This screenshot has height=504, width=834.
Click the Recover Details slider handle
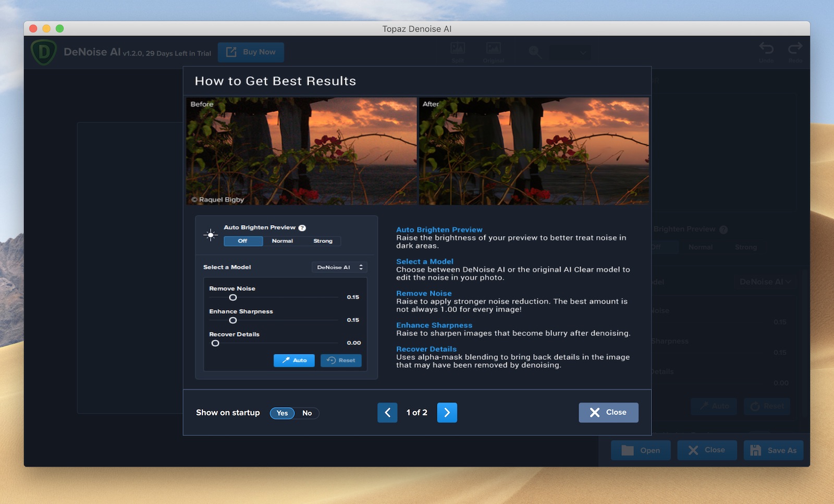[x=215, y=343]
